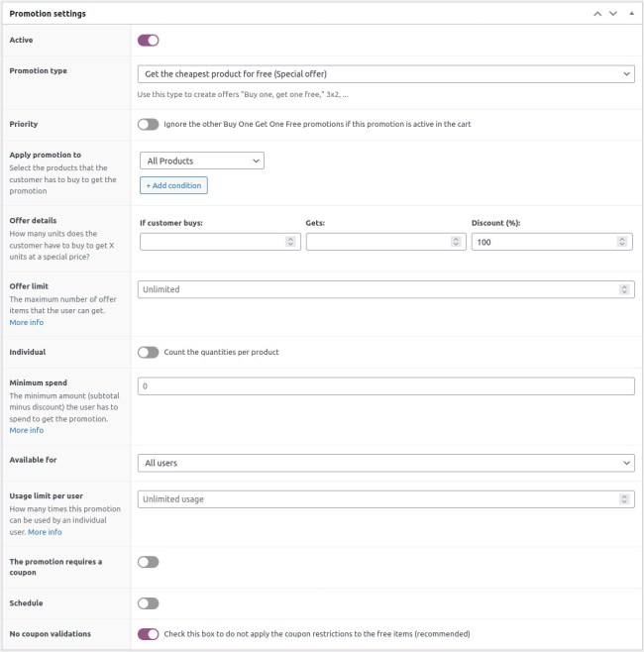Open the Promotion type dropdown

[385, 74]
